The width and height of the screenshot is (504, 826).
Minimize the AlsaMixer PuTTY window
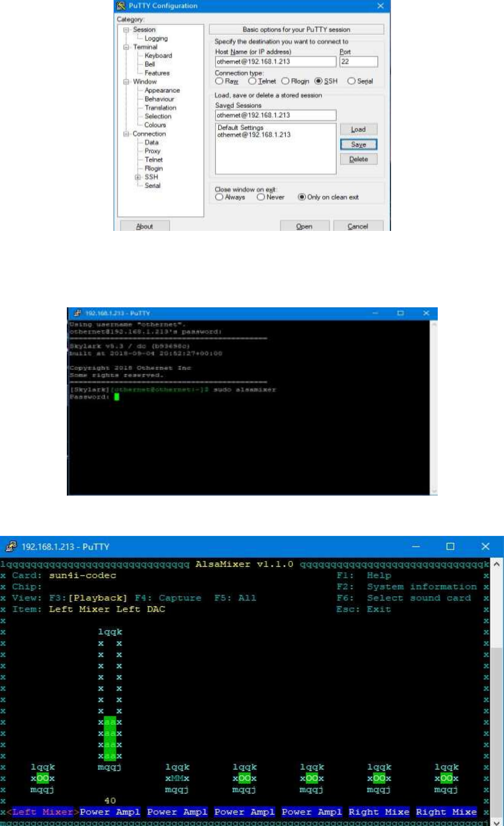416,546
